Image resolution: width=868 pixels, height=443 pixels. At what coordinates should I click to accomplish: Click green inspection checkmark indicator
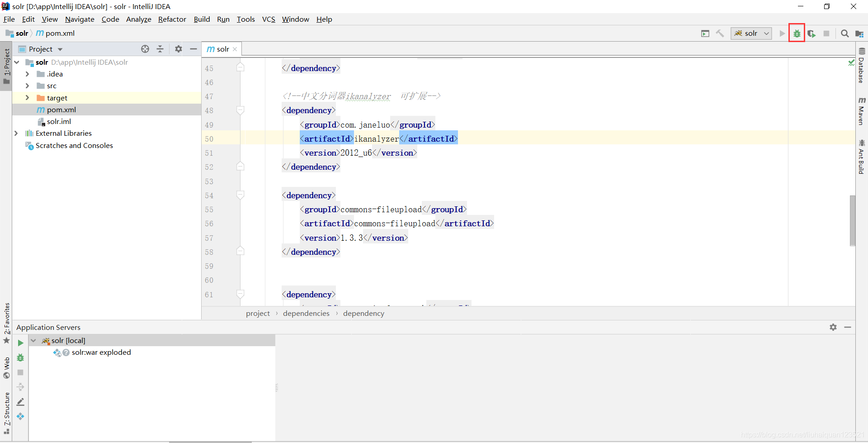[x=851, y=62]
